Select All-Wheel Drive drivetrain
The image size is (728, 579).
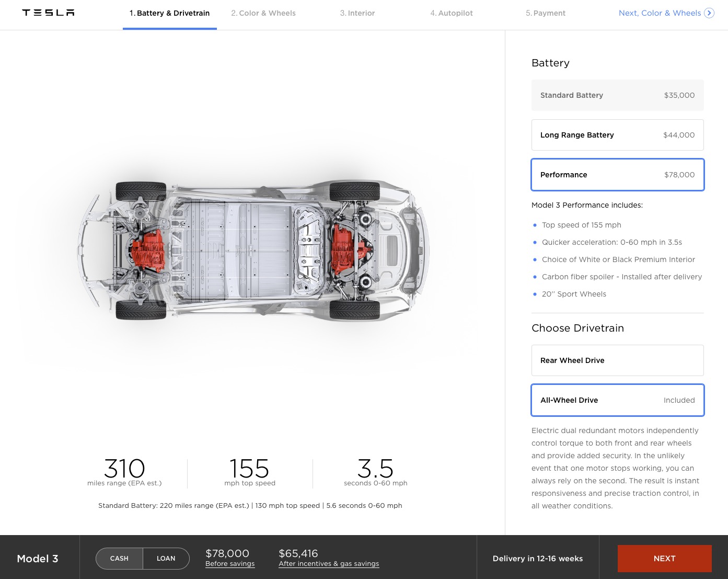pos(618,400)
